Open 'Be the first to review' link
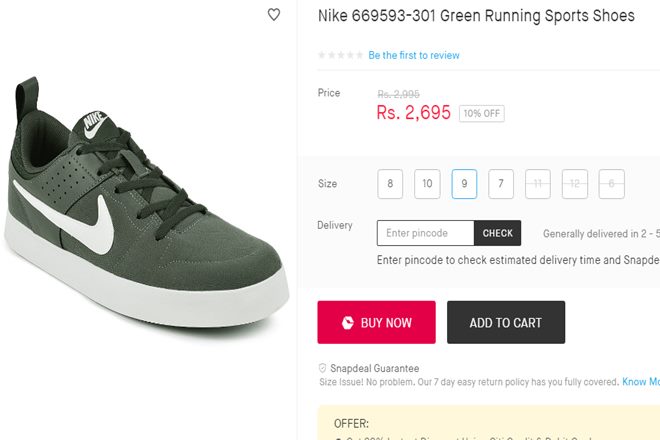 tap(414, 56)
